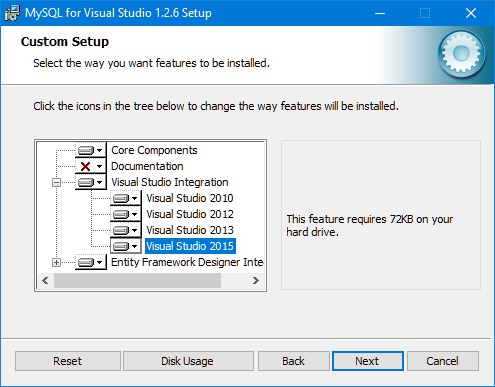
Task: Click the feature tree's left scroll arrow
Action: (x=45, y=281)
